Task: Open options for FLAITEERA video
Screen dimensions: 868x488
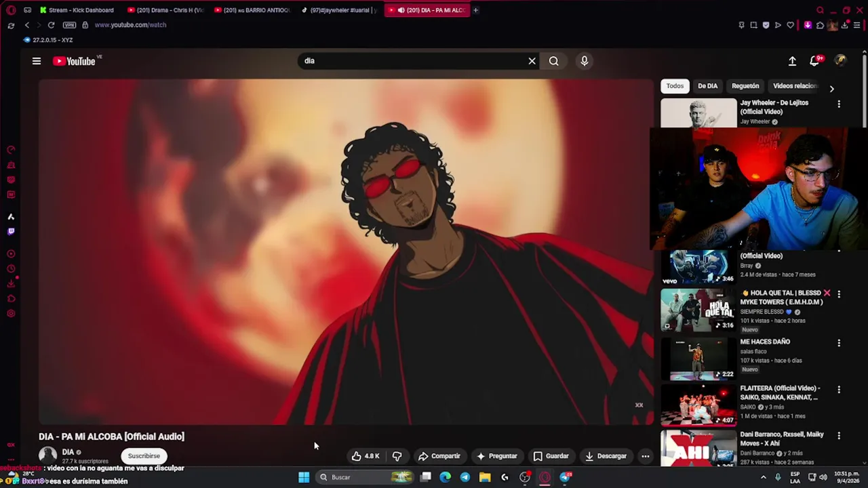Action: tap(839, 390)
